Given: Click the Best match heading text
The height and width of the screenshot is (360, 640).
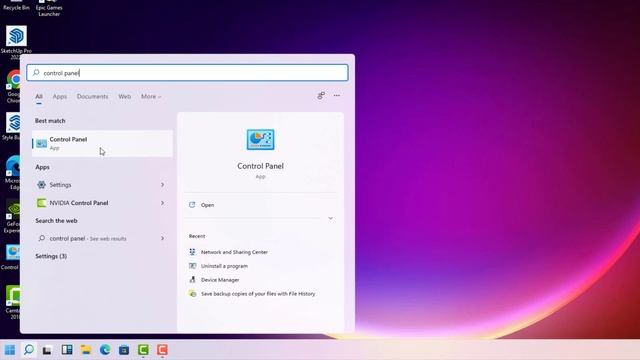Looking at the screenshot, I should 50,121.
